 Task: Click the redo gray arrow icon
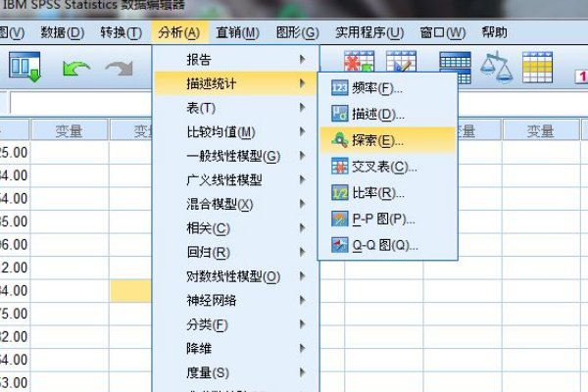point(120,69)
